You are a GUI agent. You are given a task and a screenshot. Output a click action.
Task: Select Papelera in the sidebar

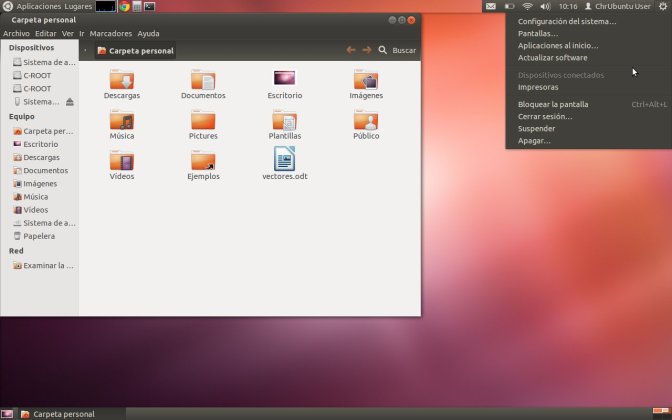[39, 236]
